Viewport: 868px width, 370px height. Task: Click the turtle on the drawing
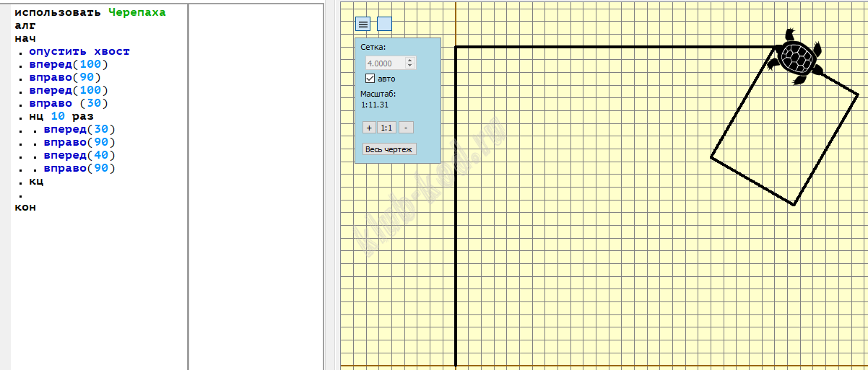795,57
